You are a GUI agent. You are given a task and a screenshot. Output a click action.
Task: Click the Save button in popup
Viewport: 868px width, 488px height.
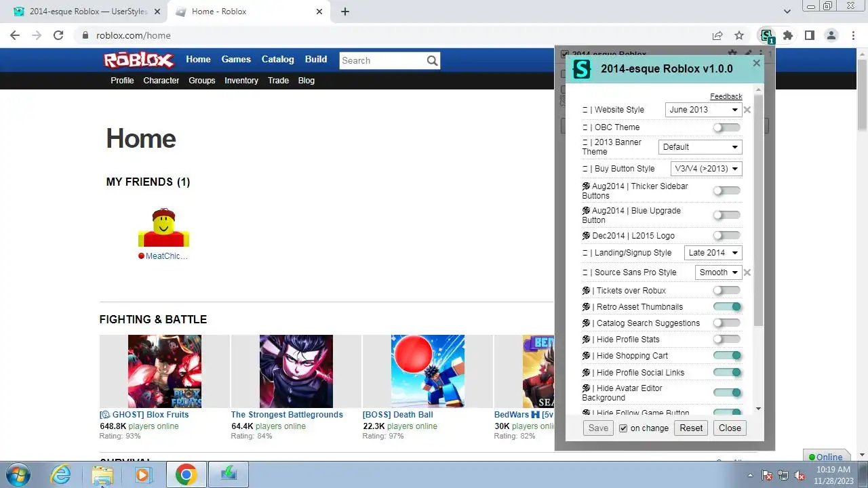point(598,428)
